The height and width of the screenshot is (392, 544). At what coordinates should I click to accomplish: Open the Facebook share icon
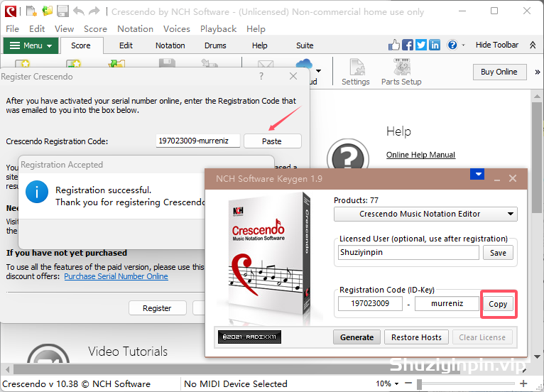(x=408, y=45)
